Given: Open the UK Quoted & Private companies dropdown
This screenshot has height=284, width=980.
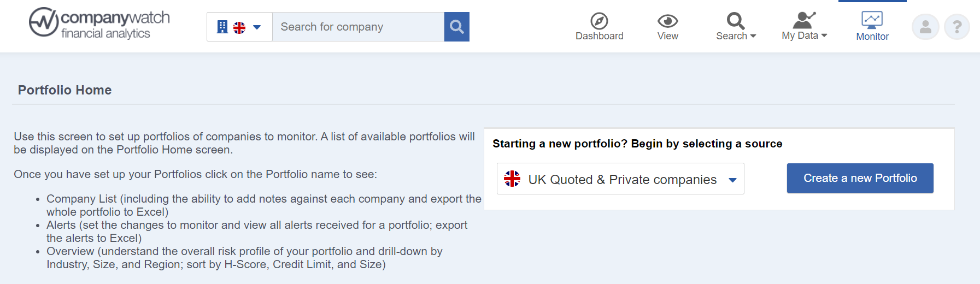Looking at the screenshot, I should [620, 179].
